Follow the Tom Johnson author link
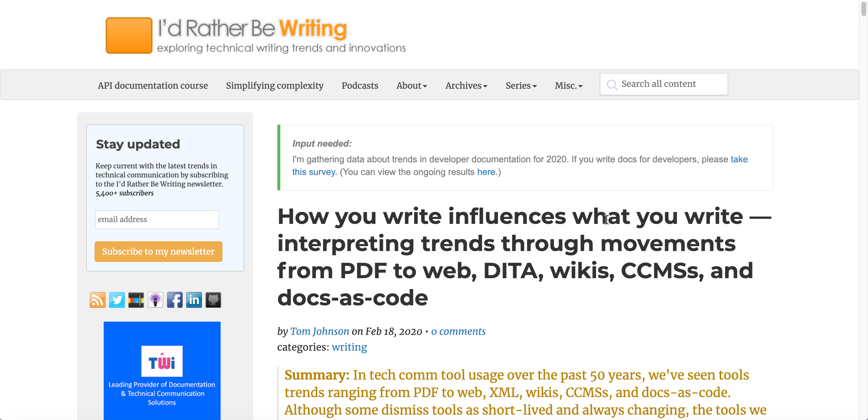Image resolution: width=868 pixels, height=420 pixels. [319, 331]
